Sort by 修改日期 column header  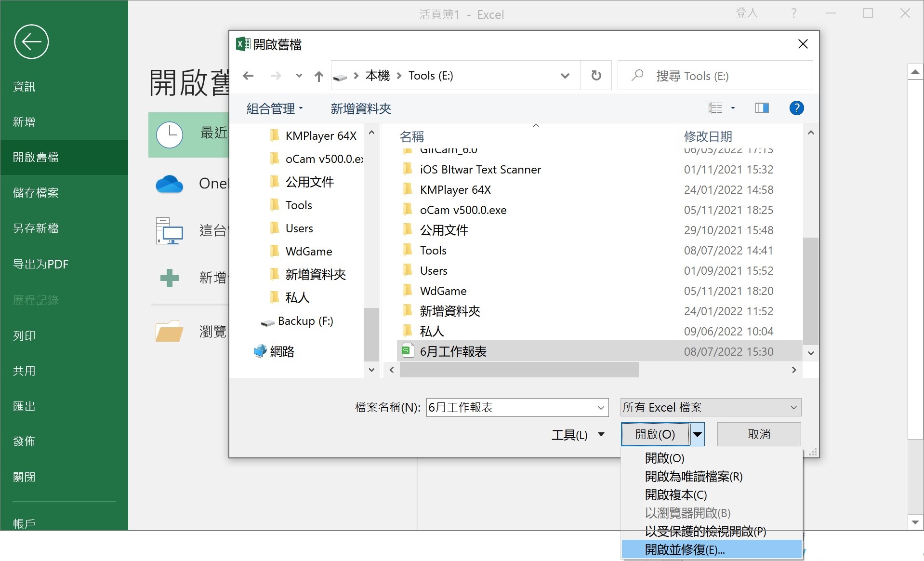708,136
